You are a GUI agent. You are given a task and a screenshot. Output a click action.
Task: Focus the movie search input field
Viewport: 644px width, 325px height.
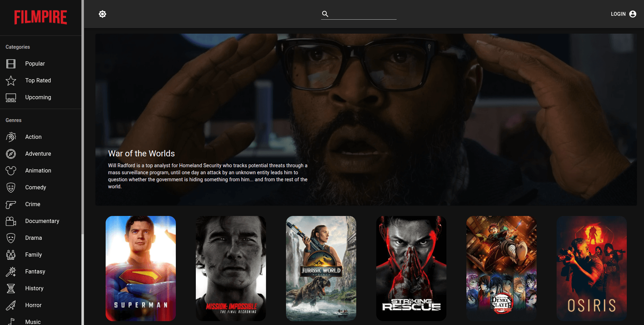(x=363, y=14)
